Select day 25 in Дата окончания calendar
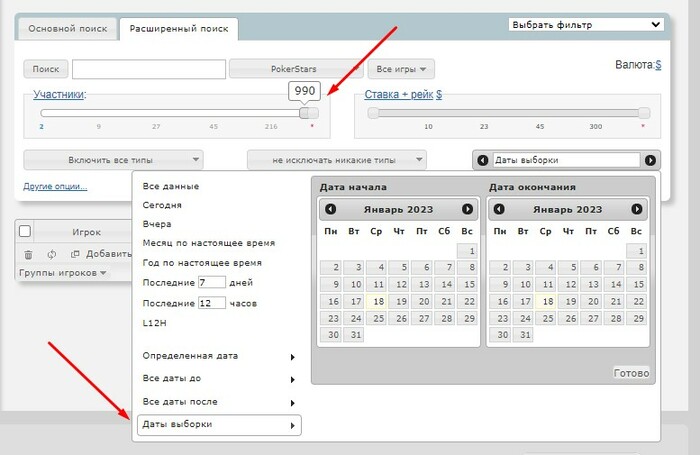The width and height of the screenshot is (700, 455). (546, 318)
